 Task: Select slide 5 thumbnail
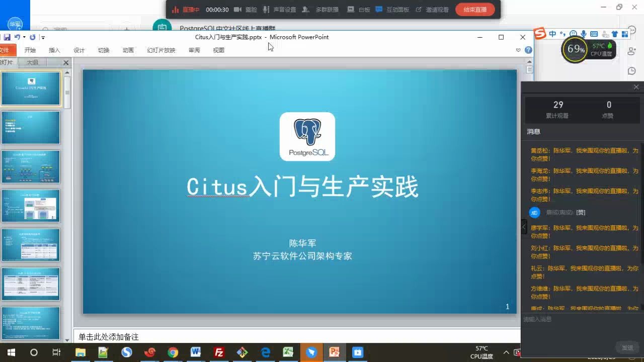click(31, 245)
